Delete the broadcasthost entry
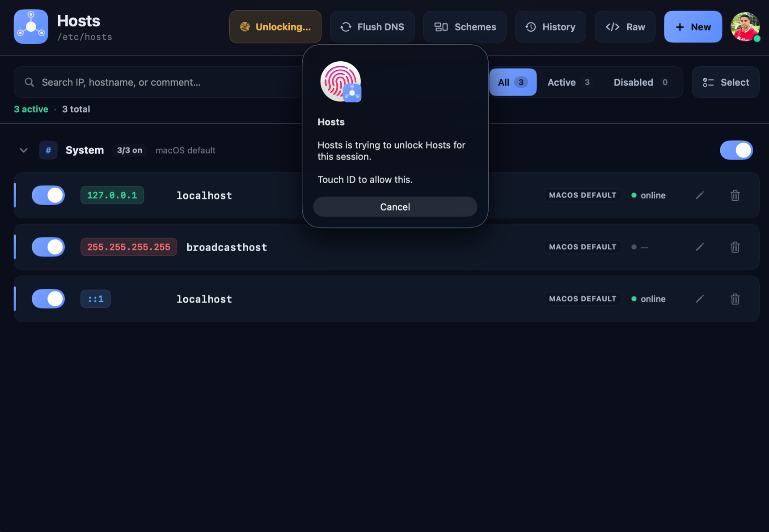The height and width of the screenshot is (532, 769). pos(735,247)
